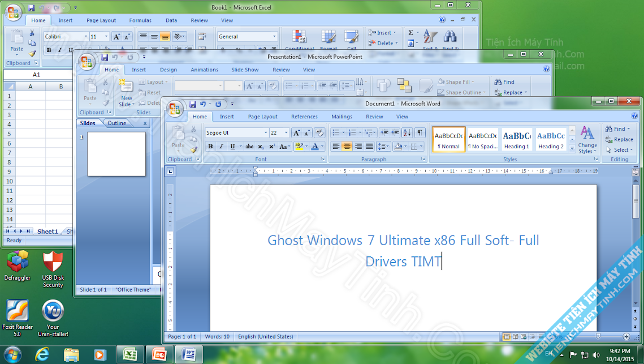Open Word's References ribbon tab
This screenshot has height=364, width=644.
click(x=304, y=117)
